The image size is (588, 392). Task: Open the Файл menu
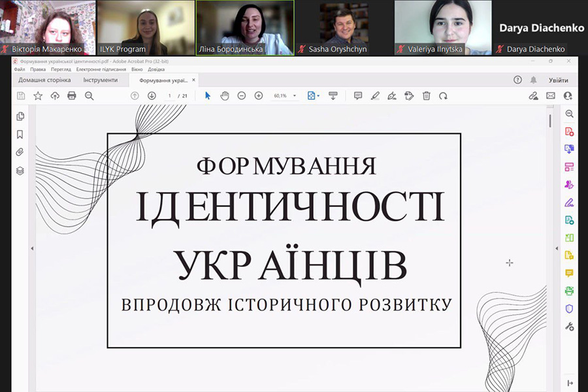(19, 69)
